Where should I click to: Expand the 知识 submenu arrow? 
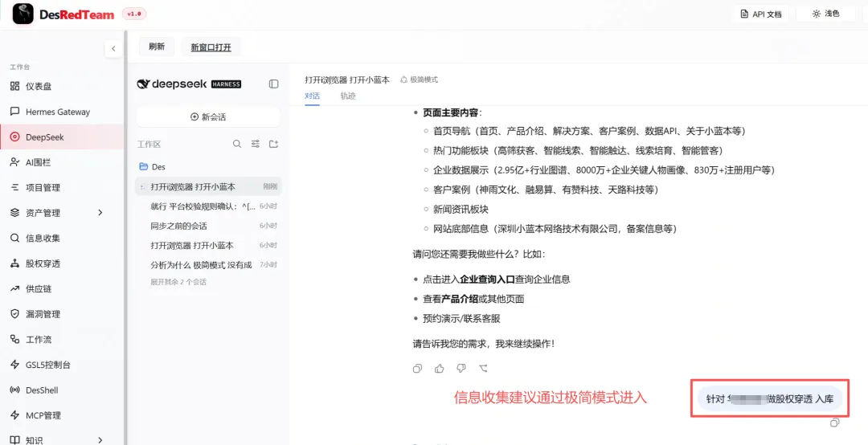click(x=100, y=440)
